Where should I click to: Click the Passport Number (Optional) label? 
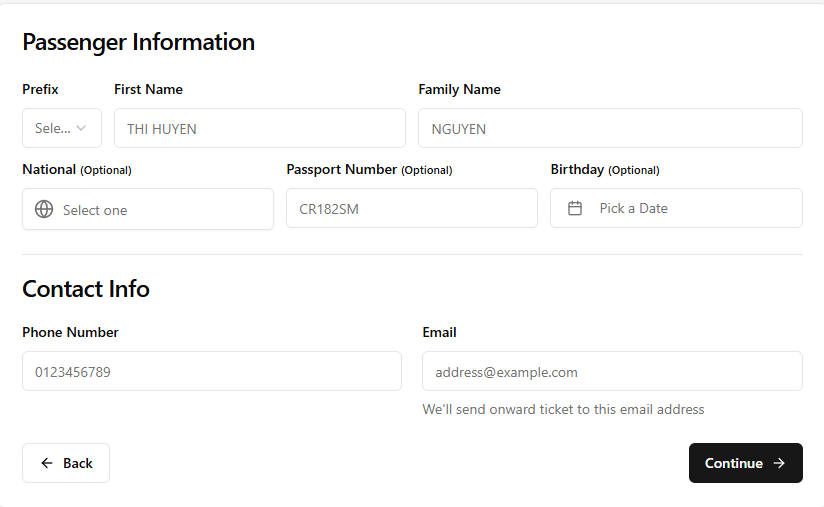369,170
